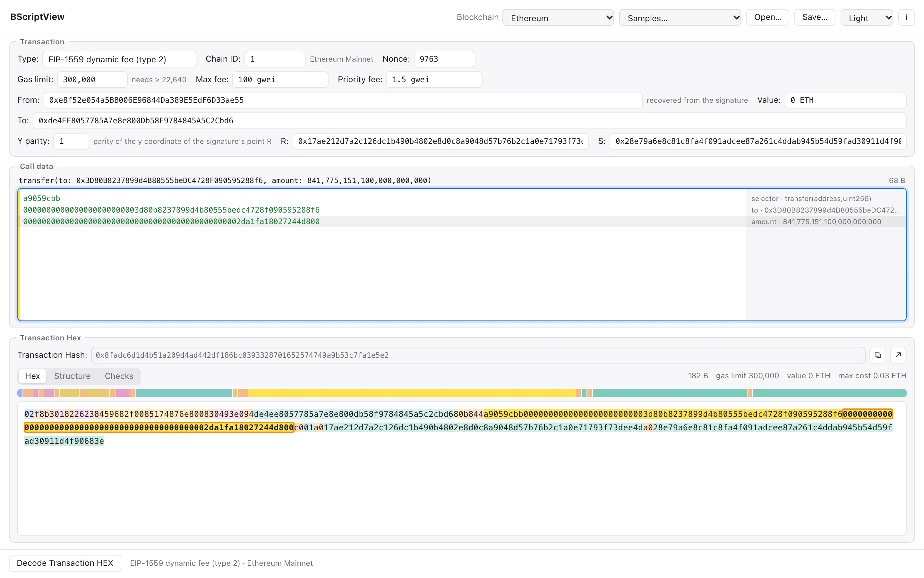Click the S signature field
Viewport: 924px width, 578px height.
pos(758,141)
